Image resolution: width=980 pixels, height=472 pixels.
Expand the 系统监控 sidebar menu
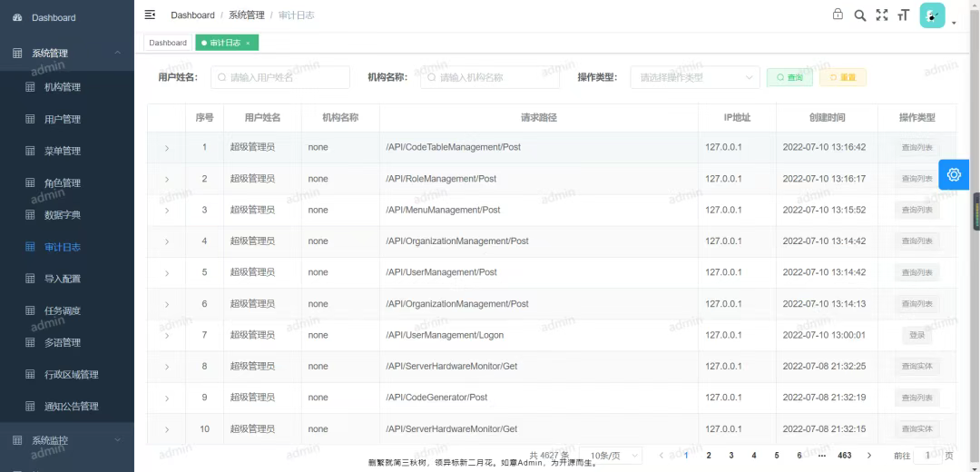coord(67,440)
